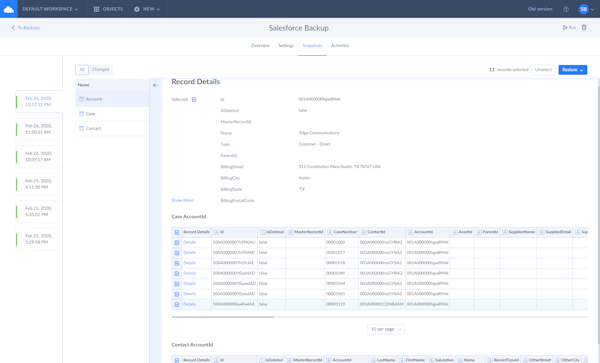
Task: Open the Details link for case 00001049
Action: (189, 273)
